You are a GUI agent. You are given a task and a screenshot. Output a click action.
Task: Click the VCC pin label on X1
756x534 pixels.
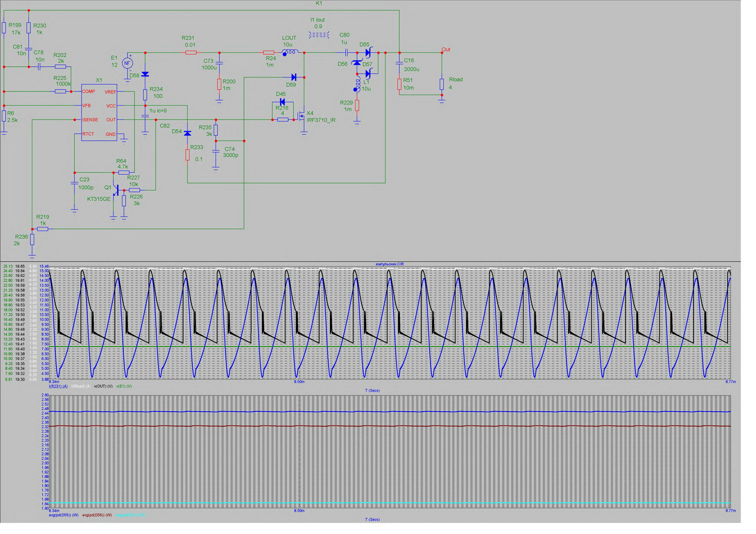111,106
